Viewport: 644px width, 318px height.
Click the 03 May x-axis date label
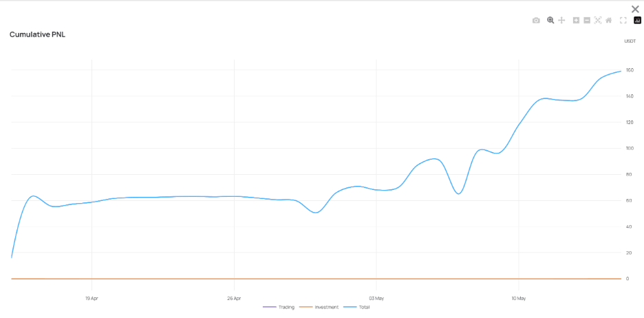point(376,298)
